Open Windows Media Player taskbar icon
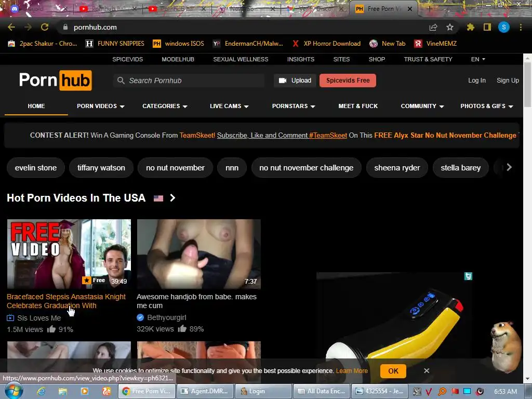The image size is (532, 399). point(85,391)
